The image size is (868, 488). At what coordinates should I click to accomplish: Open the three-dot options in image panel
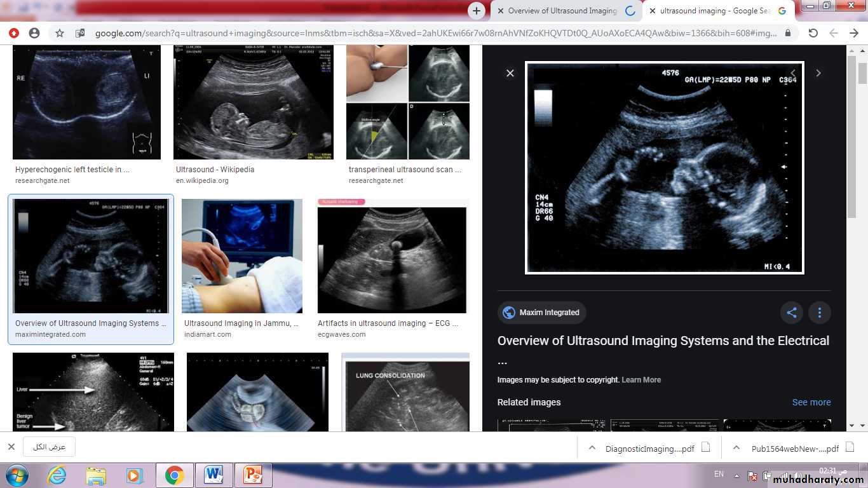pos(820,313)
